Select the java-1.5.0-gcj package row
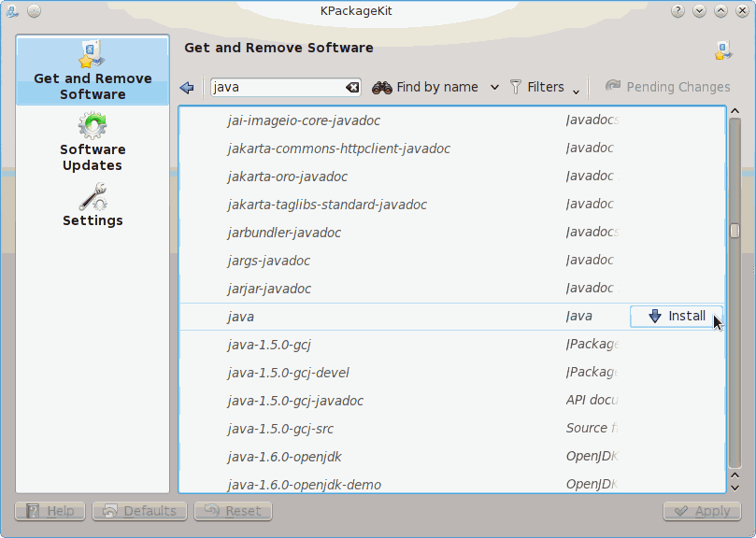The width and height of the screenshot is (756, 538). pyautogui.click(x=451, y=345)
